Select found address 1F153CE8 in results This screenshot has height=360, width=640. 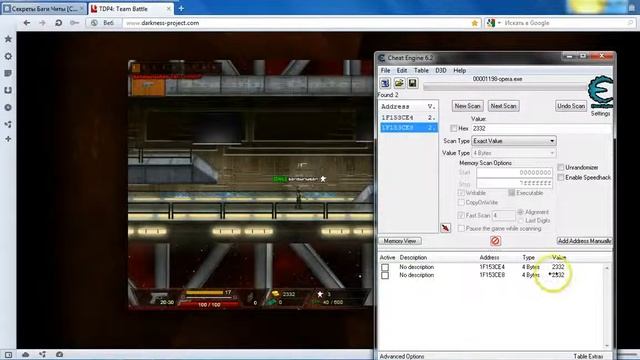408,127
